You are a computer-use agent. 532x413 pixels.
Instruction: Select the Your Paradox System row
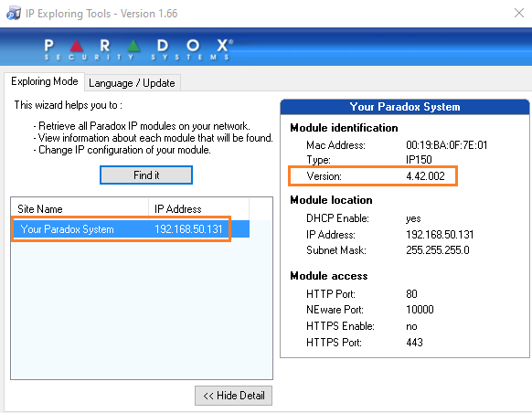click(x=131, y=229)
